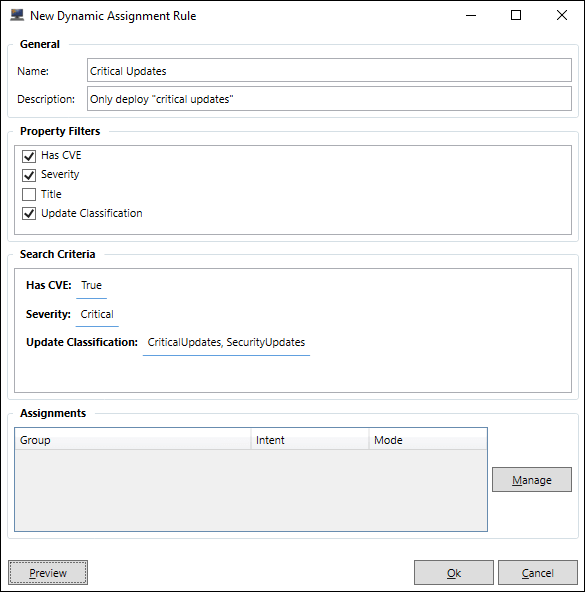Viewport: 585px width, 592px height.
Task: Click the application icon in title bar
Action: point(17,15)
